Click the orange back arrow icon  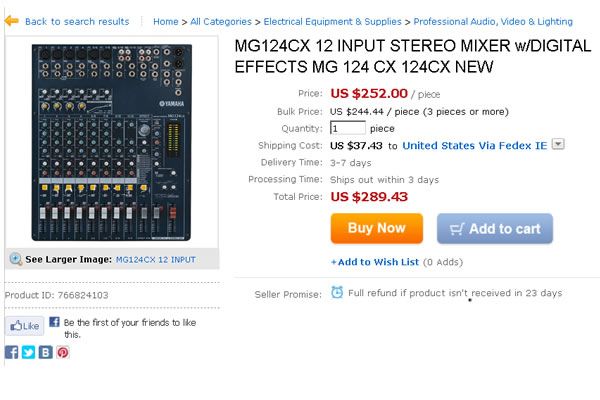click(11, 21)
